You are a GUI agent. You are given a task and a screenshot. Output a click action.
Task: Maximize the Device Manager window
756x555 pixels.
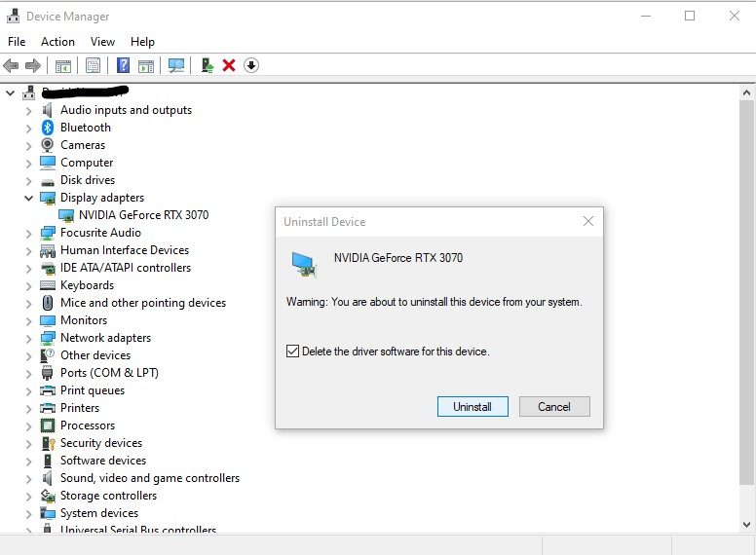tap(690, 16)
